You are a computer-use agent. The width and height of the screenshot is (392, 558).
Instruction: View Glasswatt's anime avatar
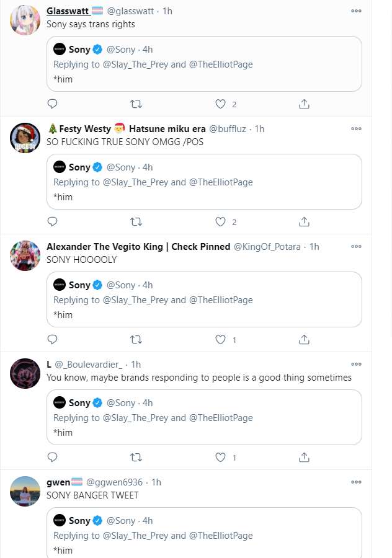click(x=25, y=20)
